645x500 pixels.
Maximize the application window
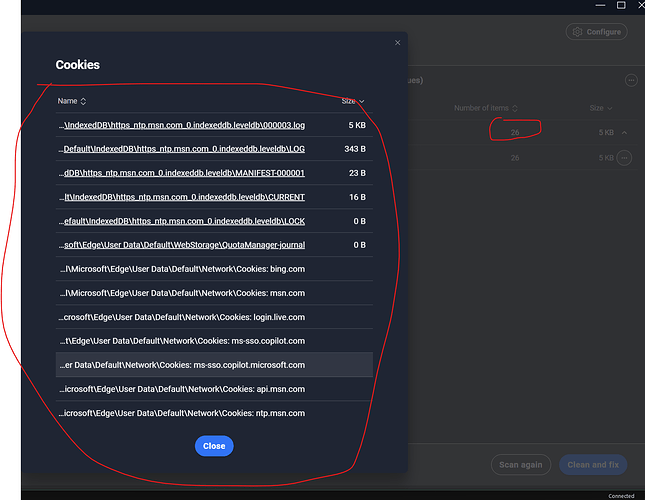[x=621, y=5]
